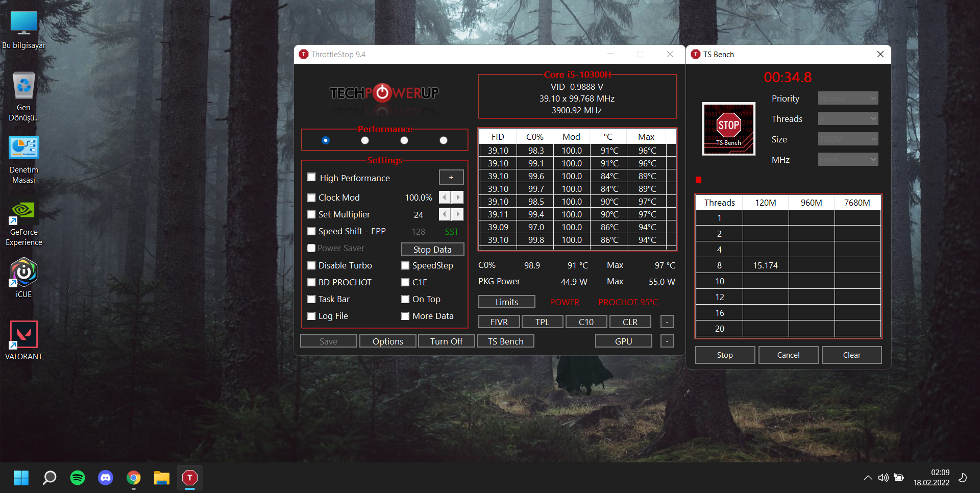Collapse with minus button beside CLR
Screen dimensions: 980x493
667,322
